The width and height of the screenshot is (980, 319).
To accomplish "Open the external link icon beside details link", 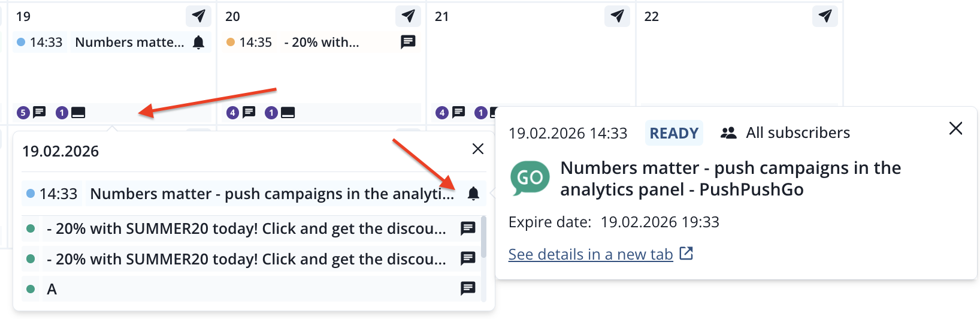I will 686,254.
